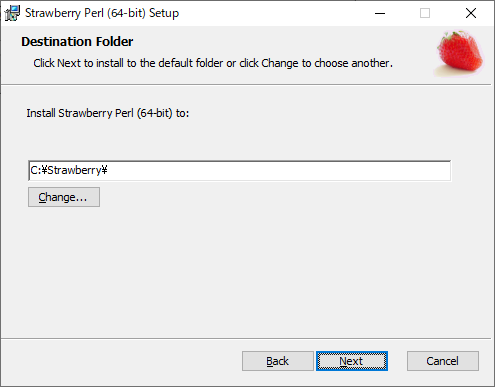This screenshot has height=387, width=495.
Task: Proceed with the Next button
Action: pos(352,361)
